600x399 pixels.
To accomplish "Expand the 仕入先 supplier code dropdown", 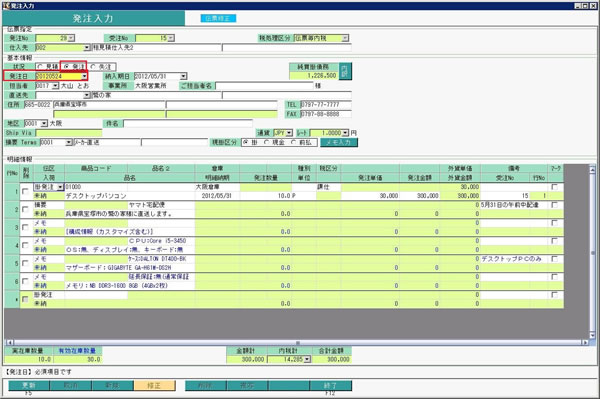I will point(87,47).
